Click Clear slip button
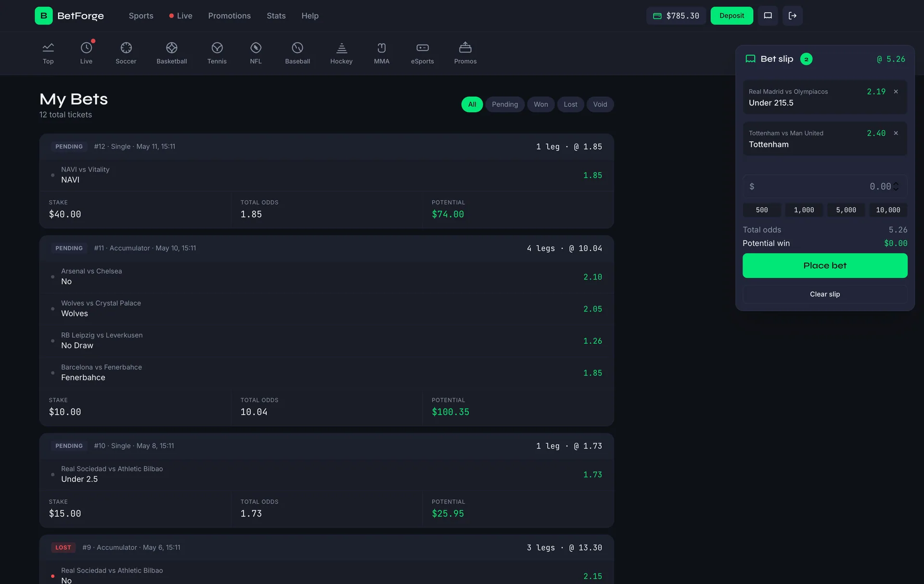The width and height of the screenshot is (924, 584). click(x=825, y=294)
